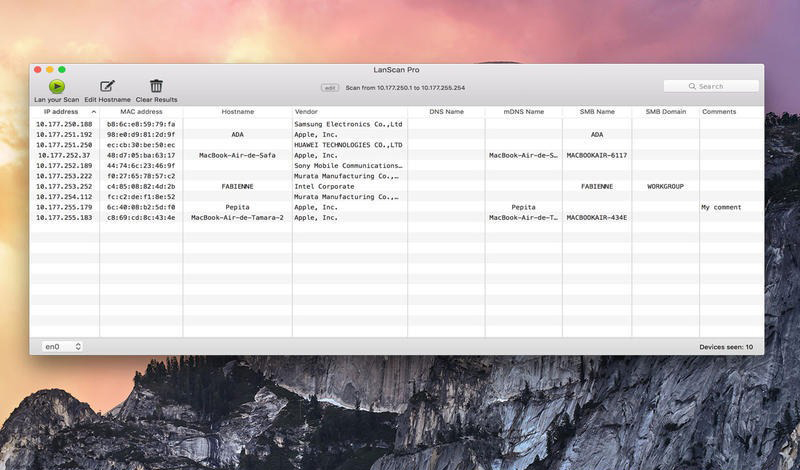Start scan with Lan your Scan icon
Screen dimensions: 800x470
[57, 87]
